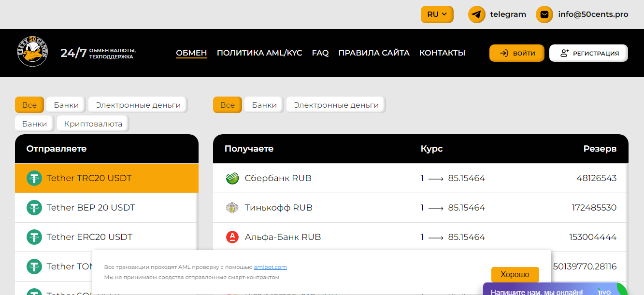Click the Тинькофф crest icon

(232, 208)
